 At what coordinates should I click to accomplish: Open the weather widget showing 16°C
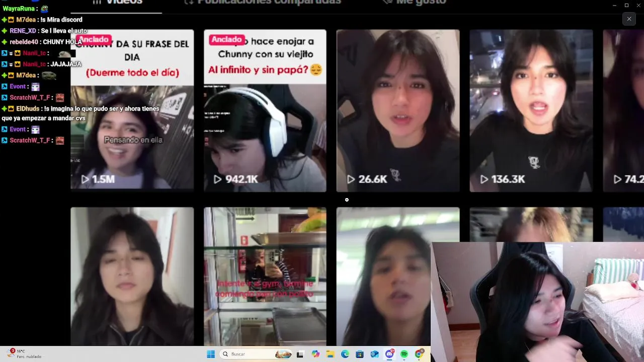24,354
